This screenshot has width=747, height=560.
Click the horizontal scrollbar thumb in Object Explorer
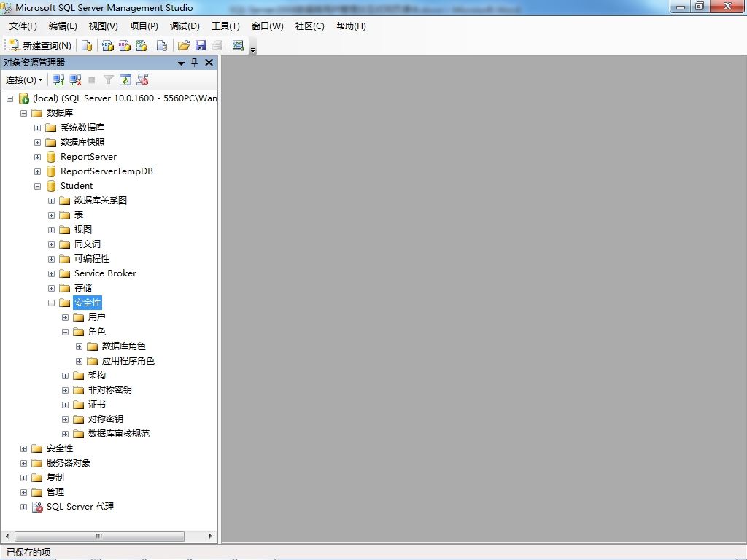click(99, 536)
